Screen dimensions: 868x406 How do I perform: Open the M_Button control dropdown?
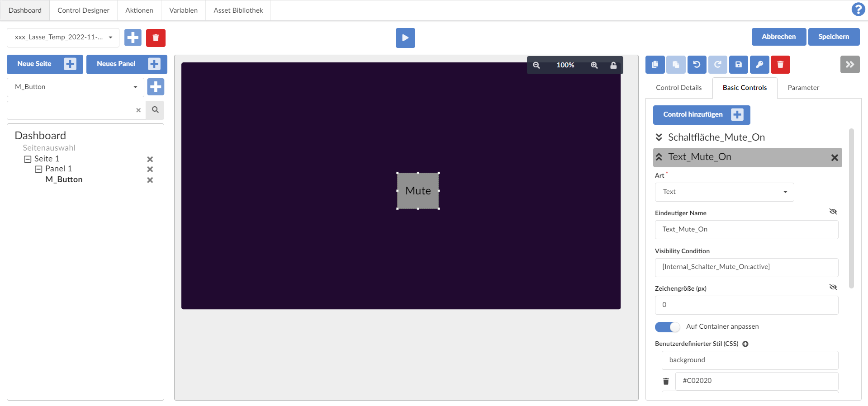point(76,87)
